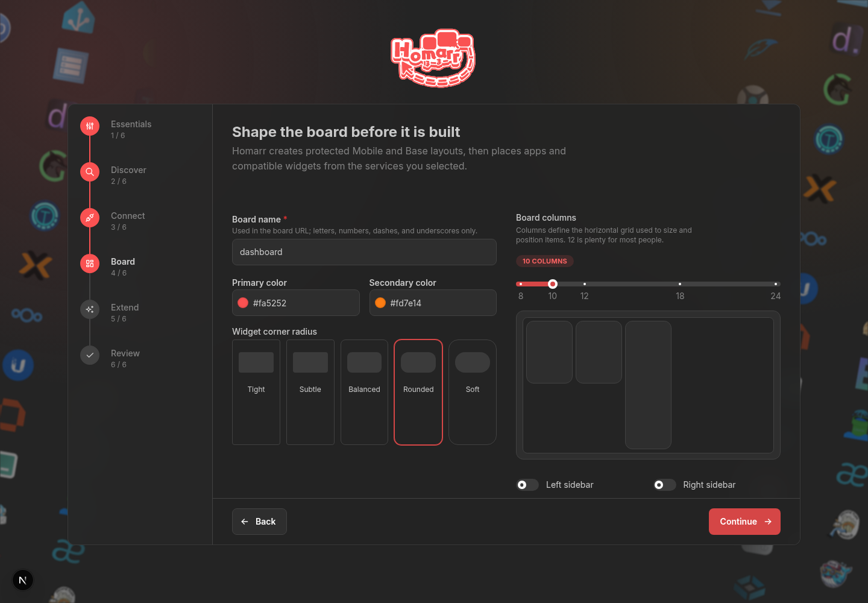The width and height of the screenshot is (868, 603).
Task: Set slider to the 18 mark
Action: coord(680,284)
